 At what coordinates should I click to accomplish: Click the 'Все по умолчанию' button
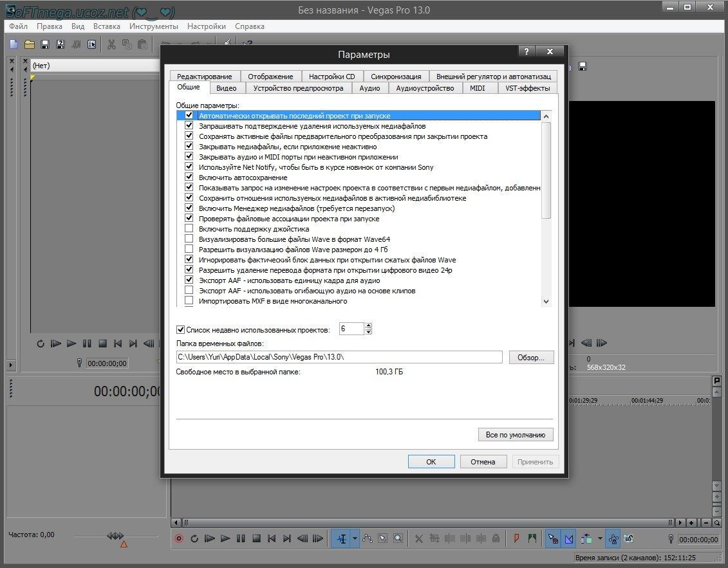[x=515, y=435]
